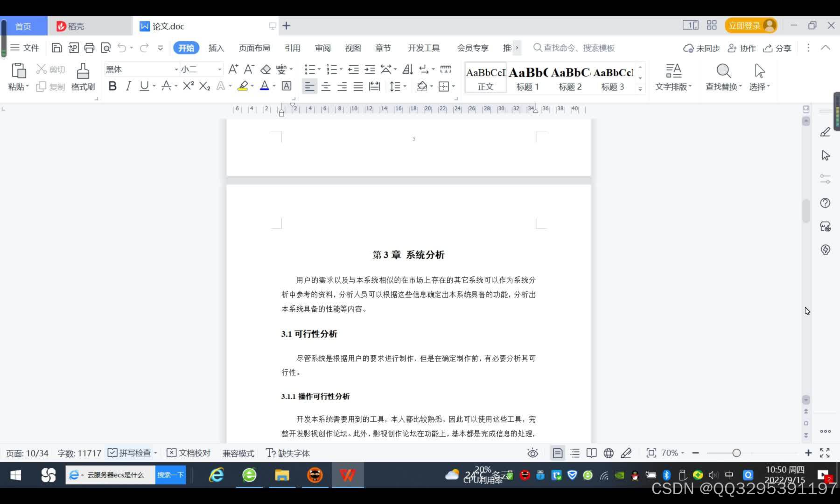Open the 文件 file menu
840x504 pixels.
25,48
